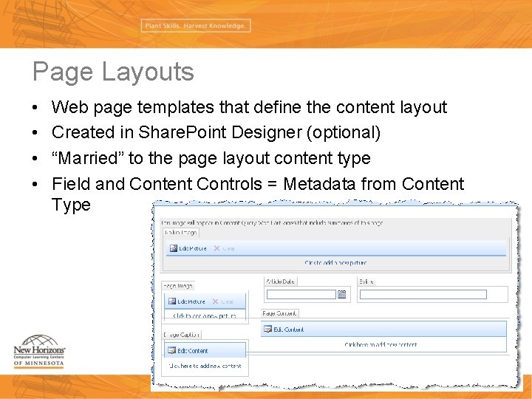Click 'Click here to add new content' under Image Caption

(205, 366)
